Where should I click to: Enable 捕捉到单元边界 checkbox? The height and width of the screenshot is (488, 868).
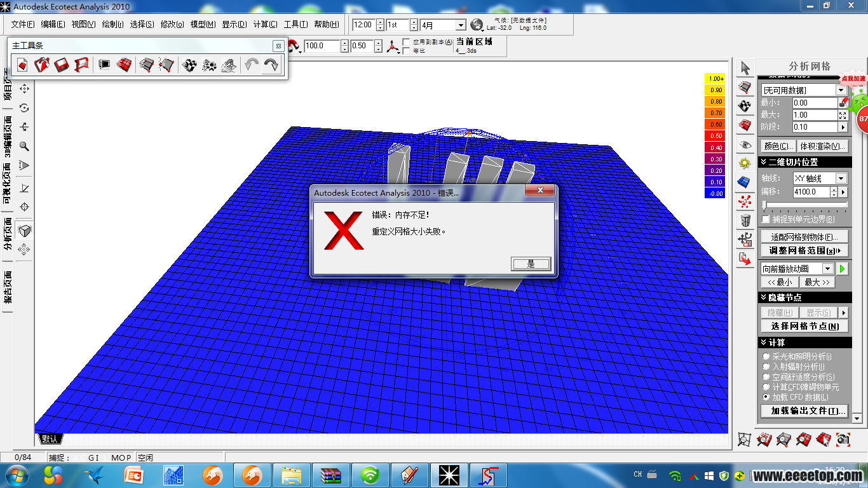(765, 219)
